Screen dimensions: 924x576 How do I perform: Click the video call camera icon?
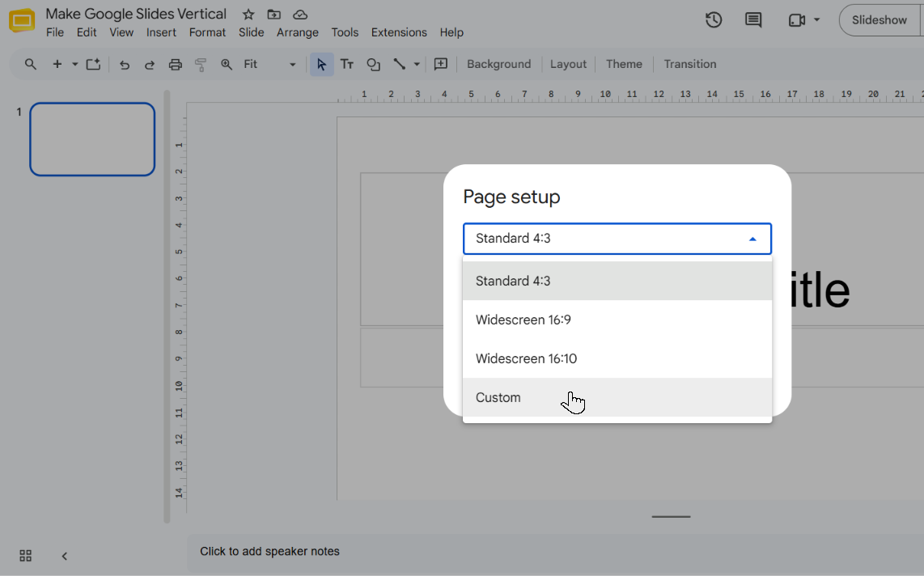click(x=797, y=20)
